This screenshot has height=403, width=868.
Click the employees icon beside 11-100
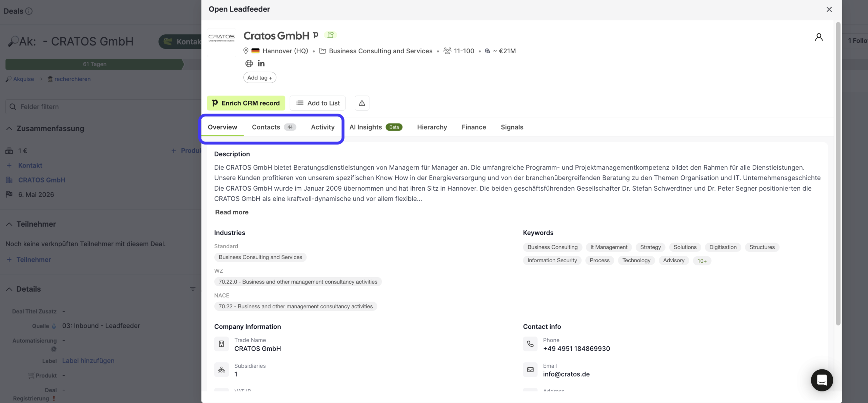coord(448,51)
